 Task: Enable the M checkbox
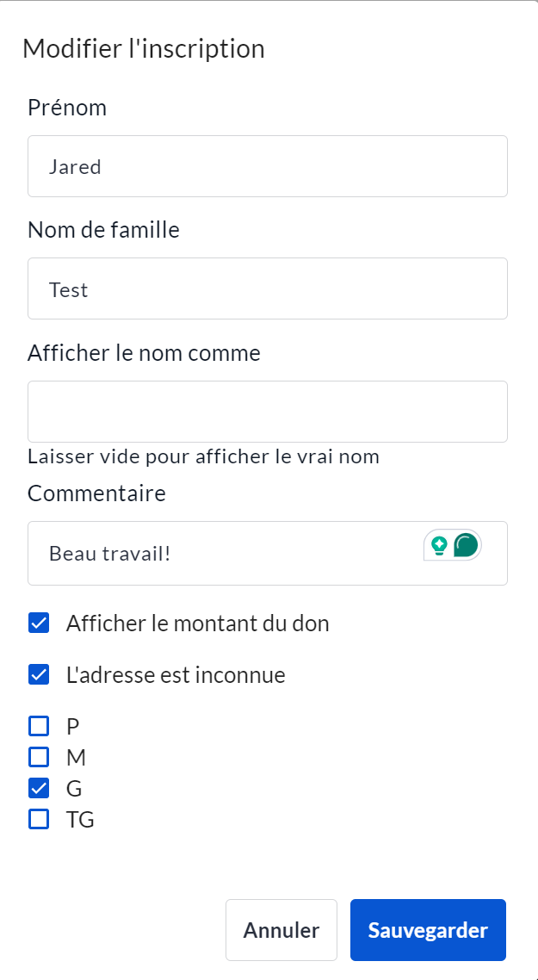[39, 757]
